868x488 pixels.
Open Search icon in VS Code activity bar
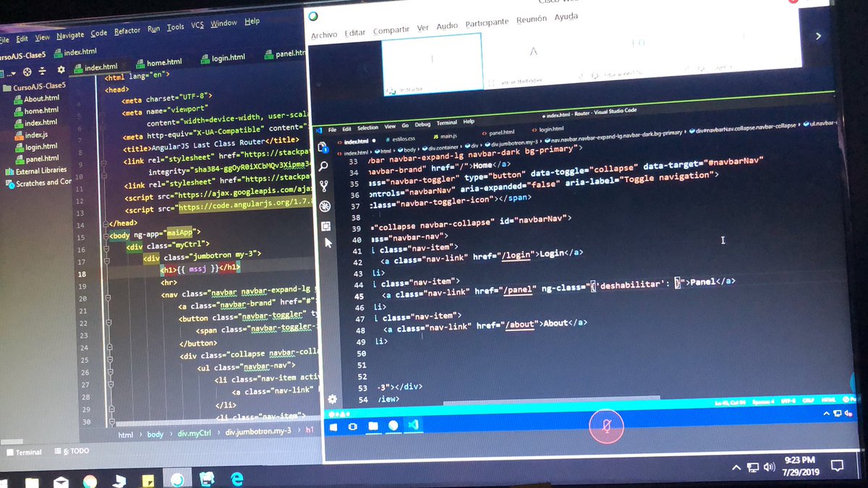pos(323,167)
